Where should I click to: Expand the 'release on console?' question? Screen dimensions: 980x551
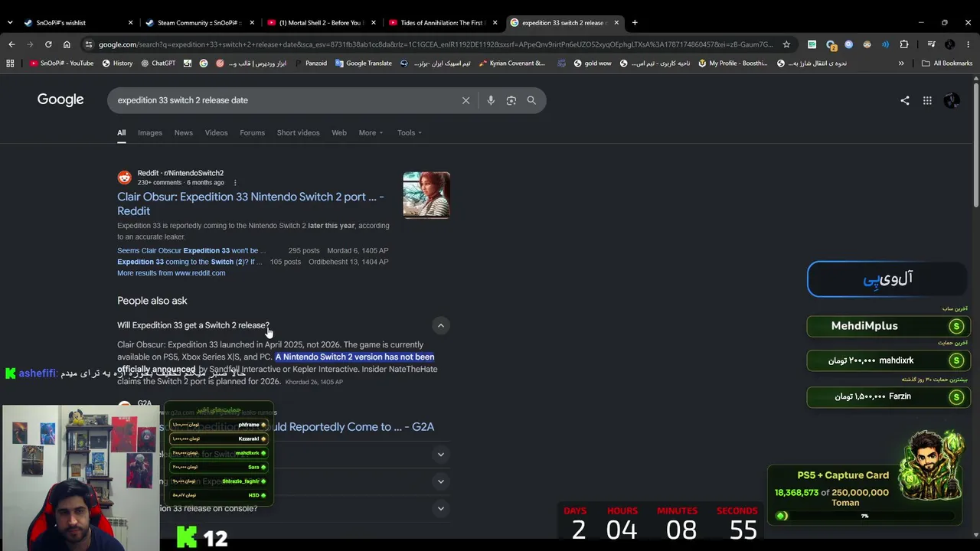coord(440,508)
